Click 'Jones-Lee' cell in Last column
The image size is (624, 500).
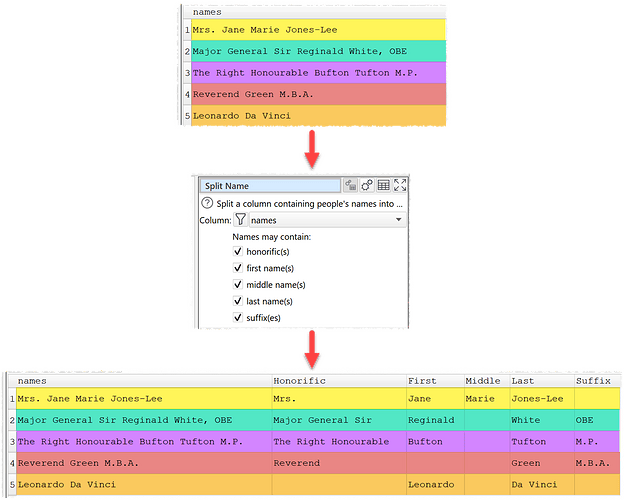[542, 398]
